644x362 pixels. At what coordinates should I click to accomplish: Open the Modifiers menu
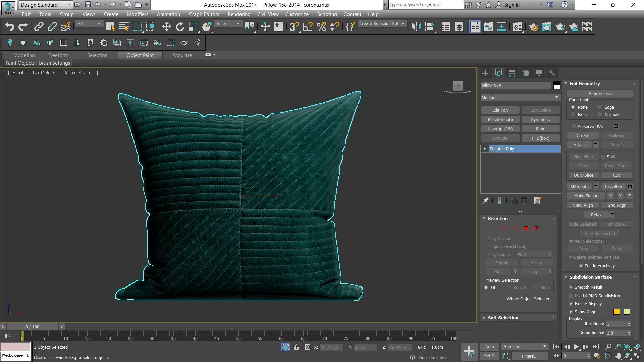coord(138,14)
